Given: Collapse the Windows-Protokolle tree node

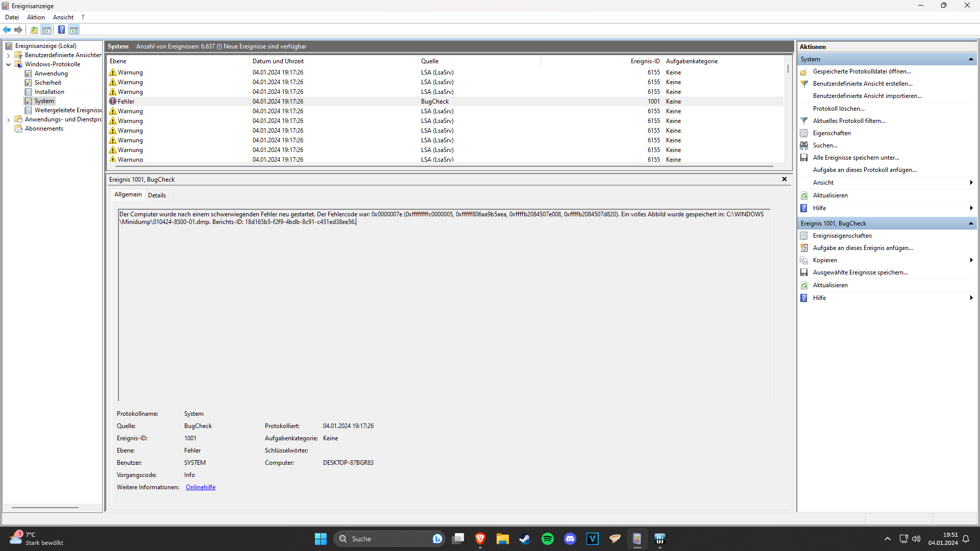Looking at the screenshot, I should [8, 64].
